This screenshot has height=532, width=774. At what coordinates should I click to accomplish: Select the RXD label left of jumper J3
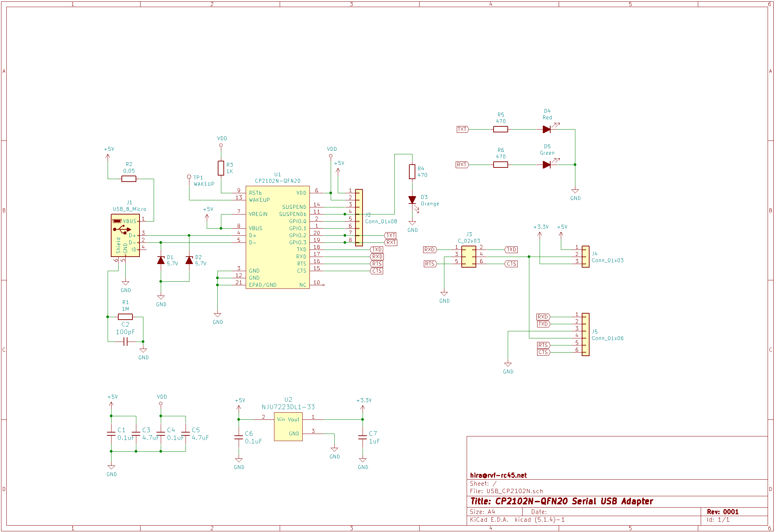point(429,249)
